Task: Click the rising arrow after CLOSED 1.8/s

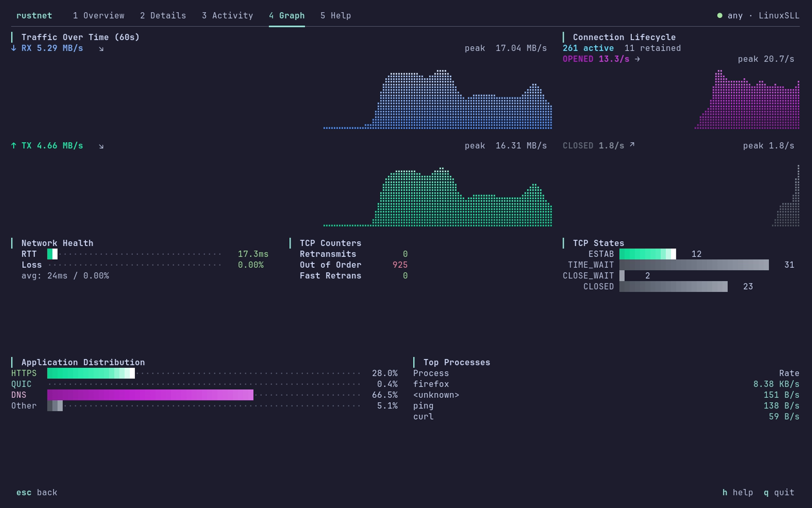Action: (632, 145)
